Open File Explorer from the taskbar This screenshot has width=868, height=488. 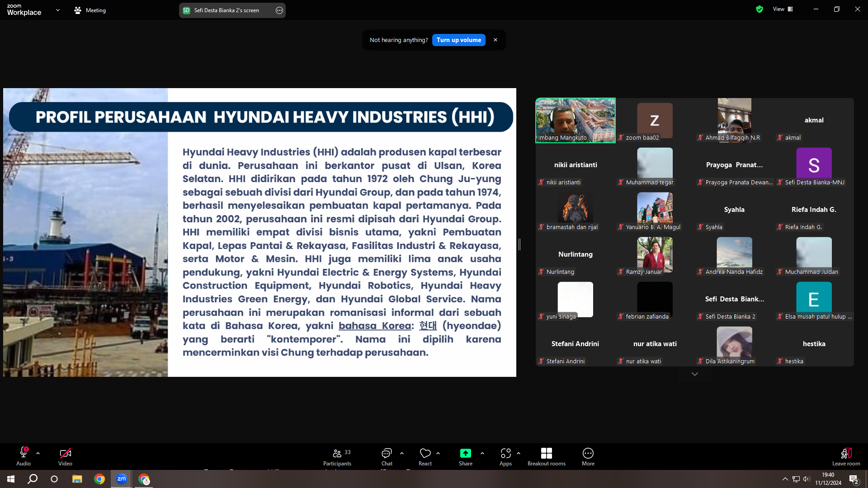[x=77, y=479]
